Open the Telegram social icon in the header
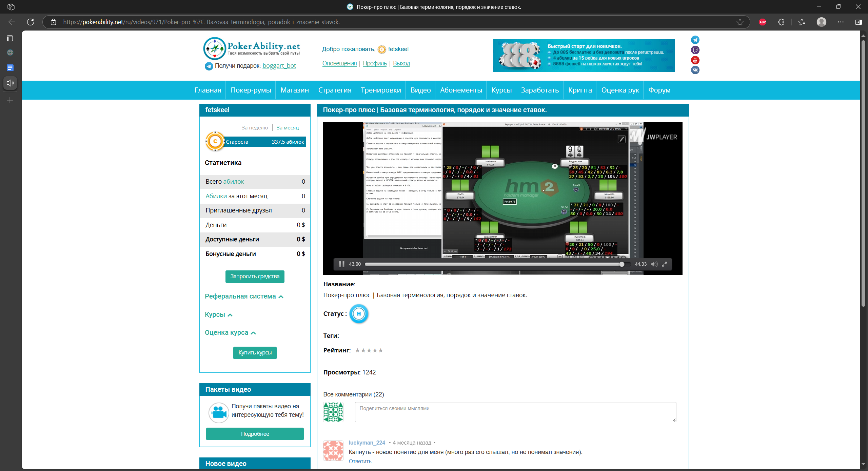This screenshot has height=471, width=868. [x=695, y=40]
